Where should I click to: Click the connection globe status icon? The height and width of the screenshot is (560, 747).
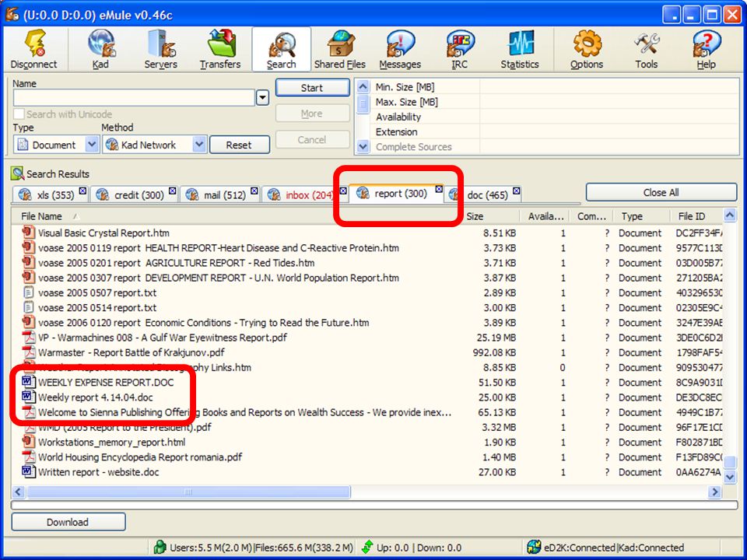click(x=534, y=547)
